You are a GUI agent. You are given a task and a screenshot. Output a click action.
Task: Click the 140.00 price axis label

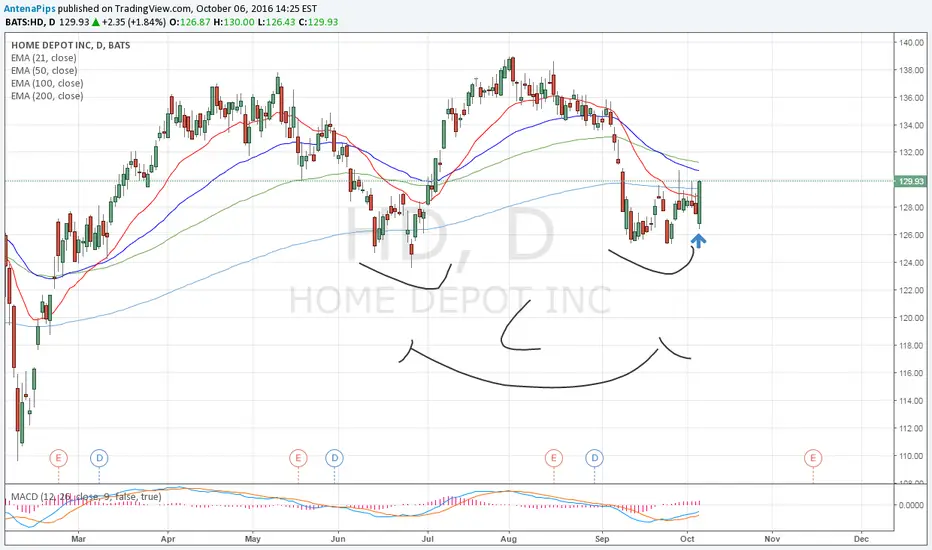point(912,43)
